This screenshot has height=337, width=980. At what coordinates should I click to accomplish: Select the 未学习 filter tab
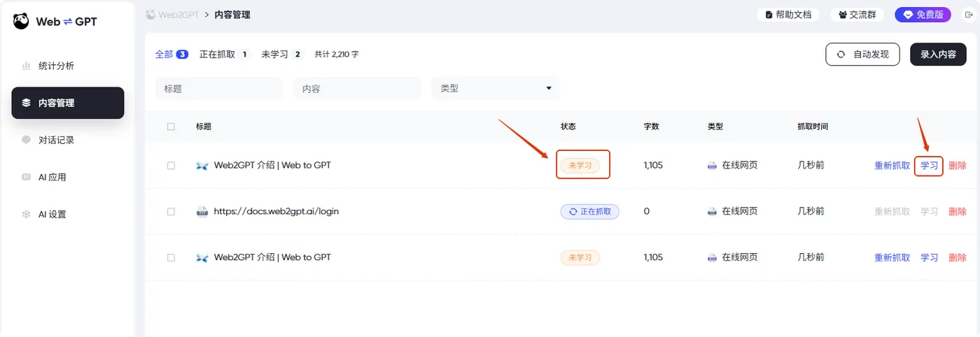[x=282, y=54]
